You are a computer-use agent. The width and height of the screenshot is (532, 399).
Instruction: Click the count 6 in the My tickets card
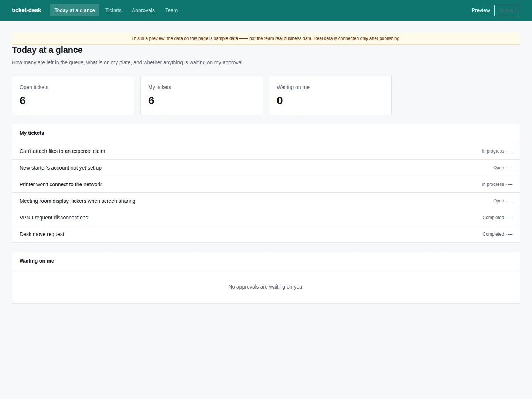[151, 100]
